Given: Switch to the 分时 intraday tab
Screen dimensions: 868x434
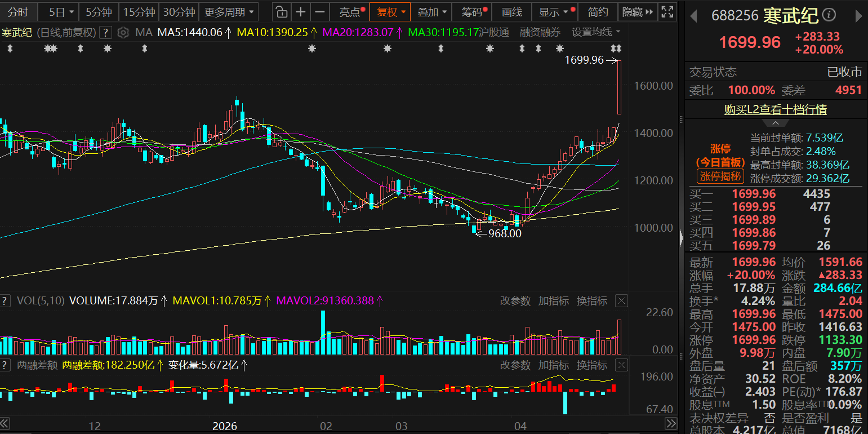Looking at the screenshot, I should click(17, 12).
